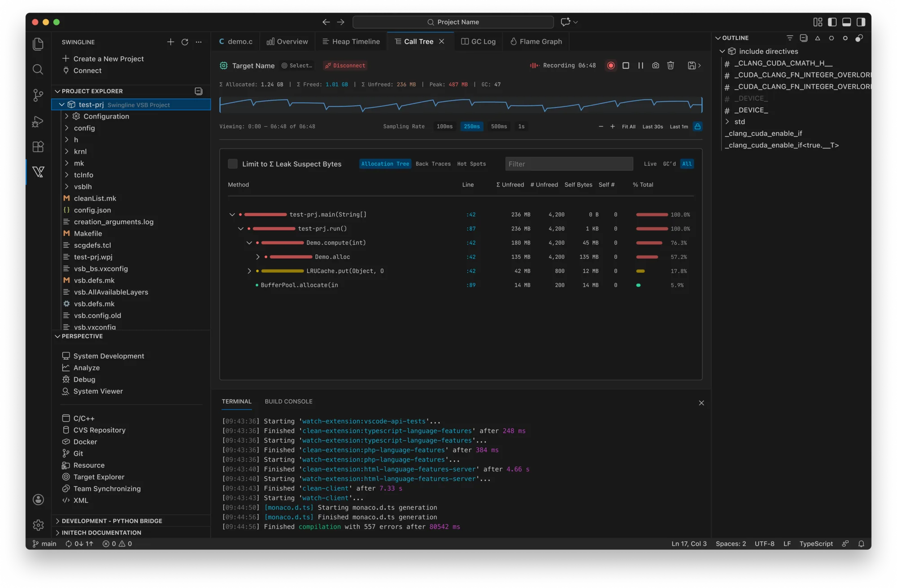Click Create a New Project
The width and height of the screenshot is (897, 588).
coord(103,59)
